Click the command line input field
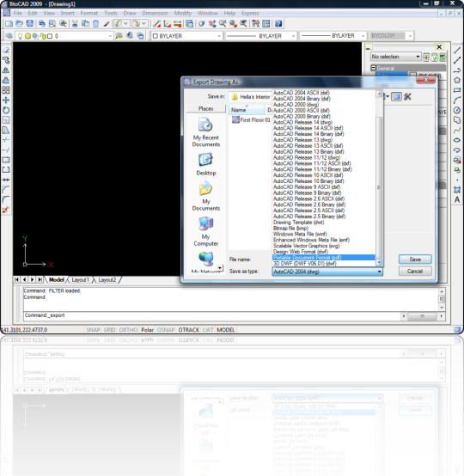Image resolution: width=464 pixels, height=476 pixels. pyautogui.click(x=212, y=315)
